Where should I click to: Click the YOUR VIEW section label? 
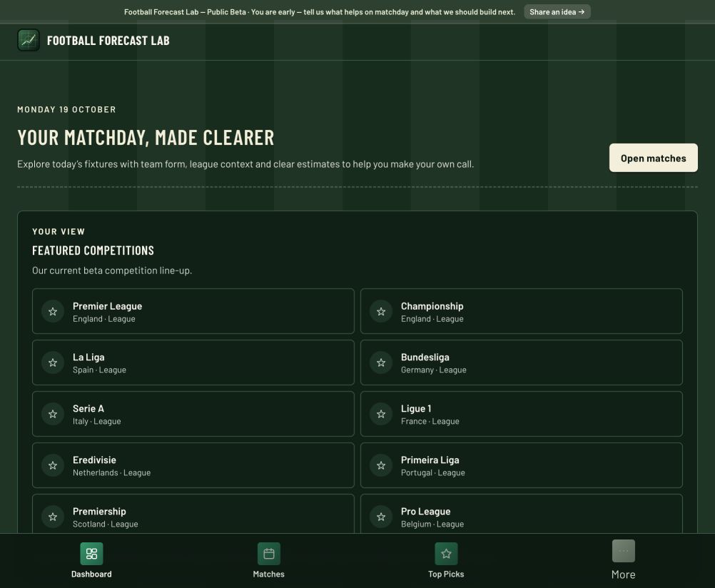(x=59, y=231)
